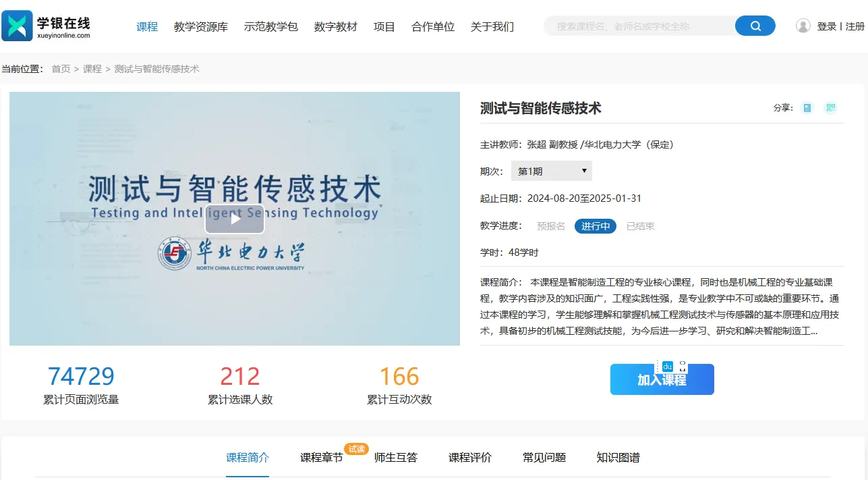This screenshot has height=480, width=868.
Task: Click the small du icon above 加入课程
Action: coord(668,367)
